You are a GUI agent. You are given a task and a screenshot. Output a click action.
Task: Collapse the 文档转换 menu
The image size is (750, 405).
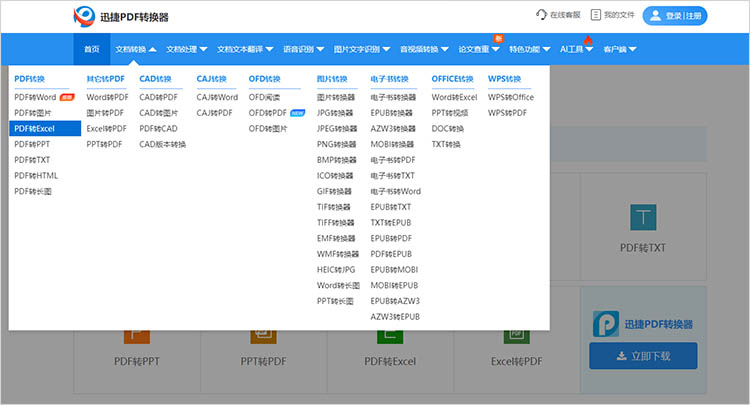click(x=135, y=49)
